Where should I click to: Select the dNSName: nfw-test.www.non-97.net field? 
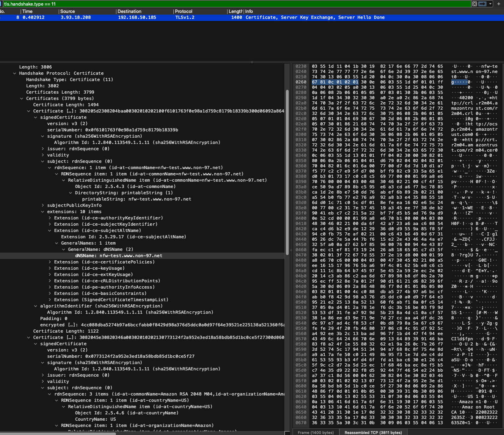coord(119,256)
